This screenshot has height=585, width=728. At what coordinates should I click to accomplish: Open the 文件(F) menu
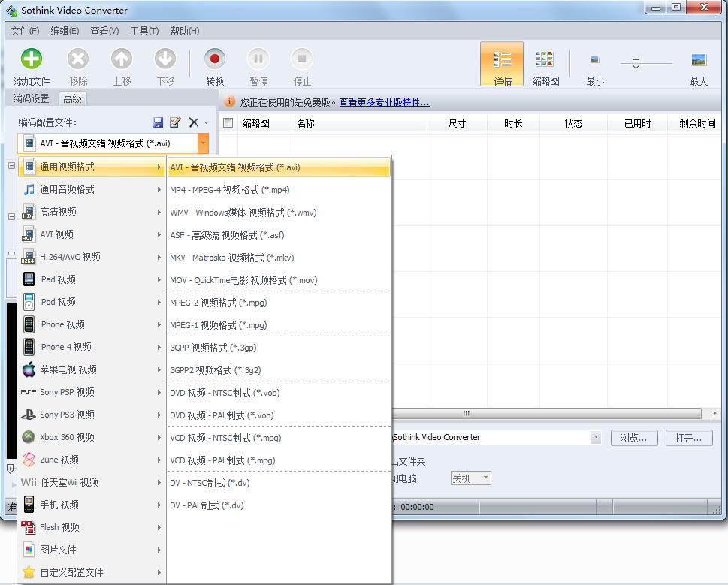(x=25, y=31)
